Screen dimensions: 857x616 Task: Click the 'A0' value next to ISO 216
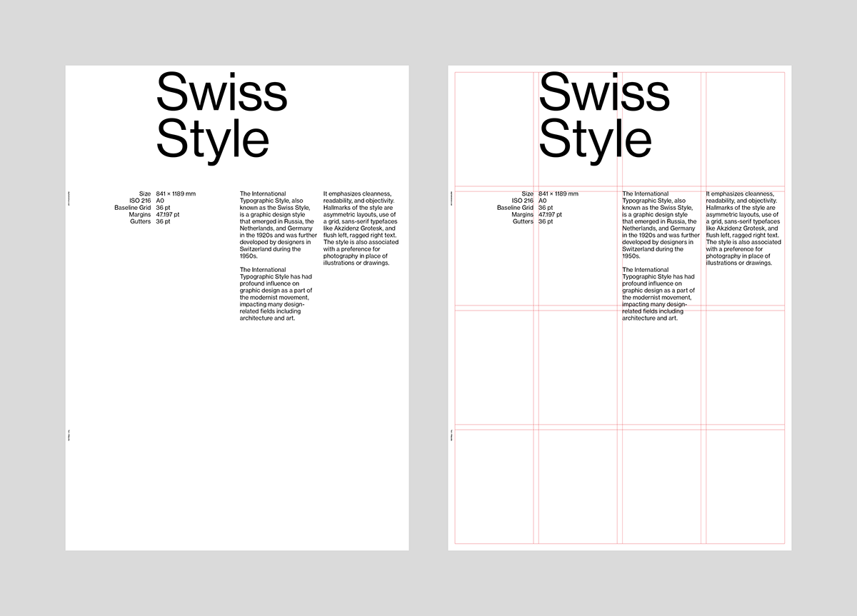point(159,201)
